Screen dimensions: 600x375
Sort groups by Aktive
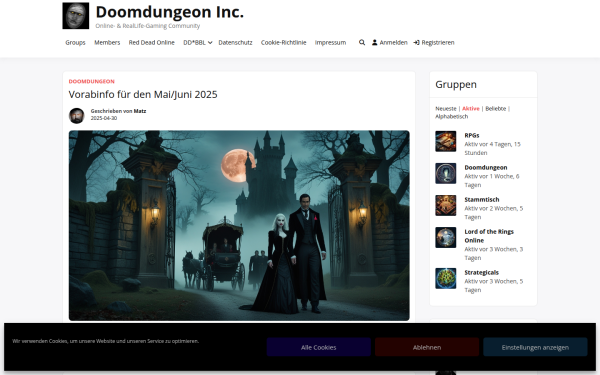[471, 109]
